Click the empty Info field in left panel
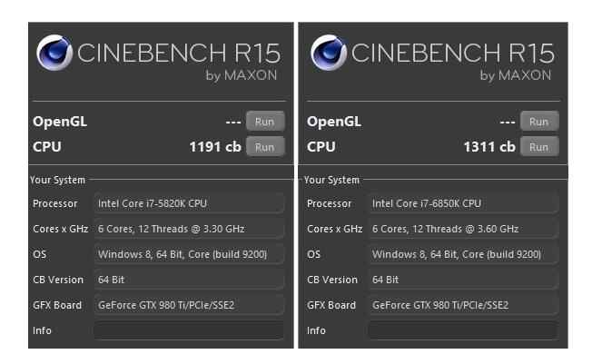Screen dimensions: 592x364 [189, 330]
